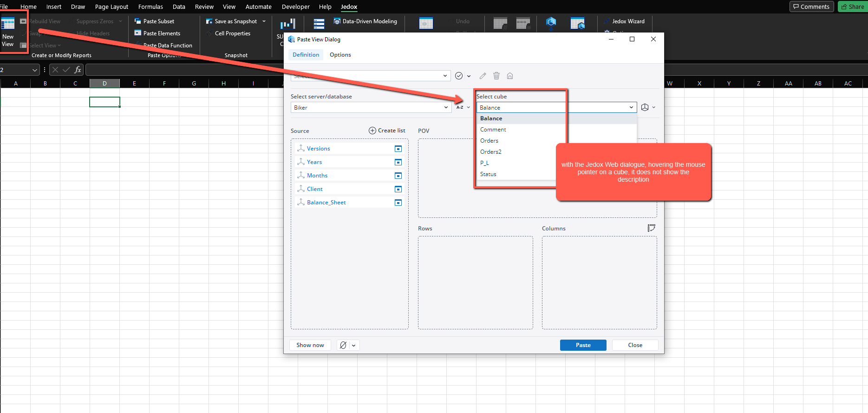
Task: Click the trash icon in dialog toolbar
Action: point(496,76)
